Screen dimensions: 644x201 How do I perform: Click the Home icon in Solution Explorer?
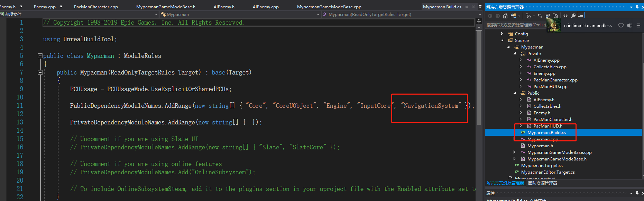click(505, 16)
